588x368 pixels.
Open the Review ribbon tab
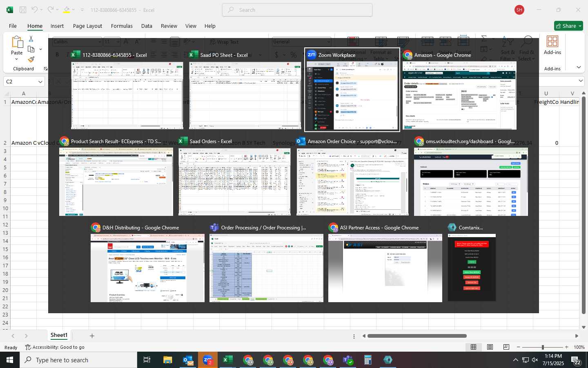point(169,26)
